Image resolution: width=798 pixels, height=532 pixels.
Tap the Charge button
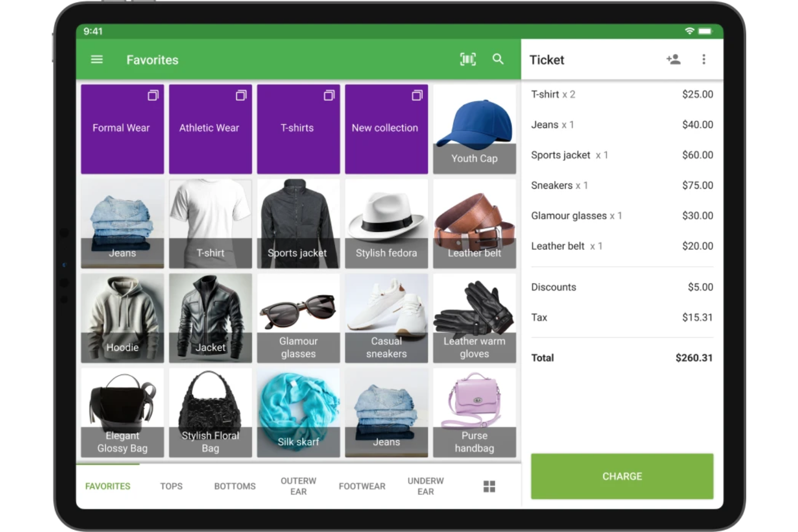pyautogui.click(x=622, y=476)
